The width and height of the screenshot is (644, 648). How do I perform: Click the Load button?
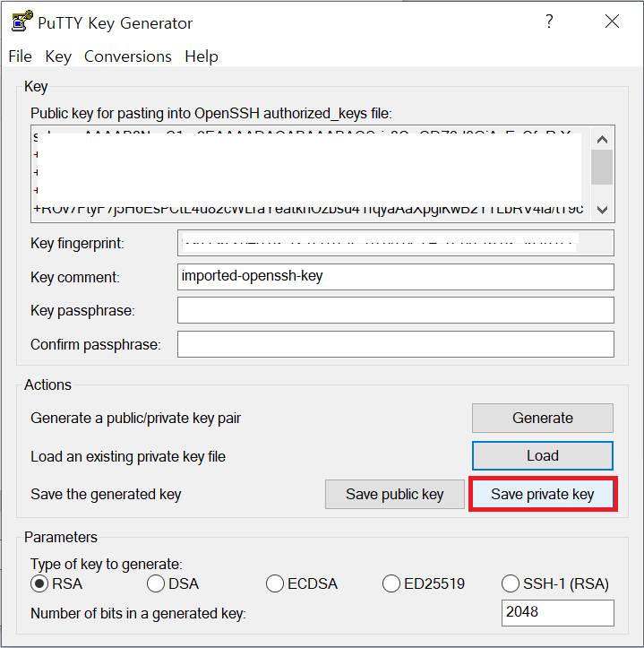coord(543,456)
